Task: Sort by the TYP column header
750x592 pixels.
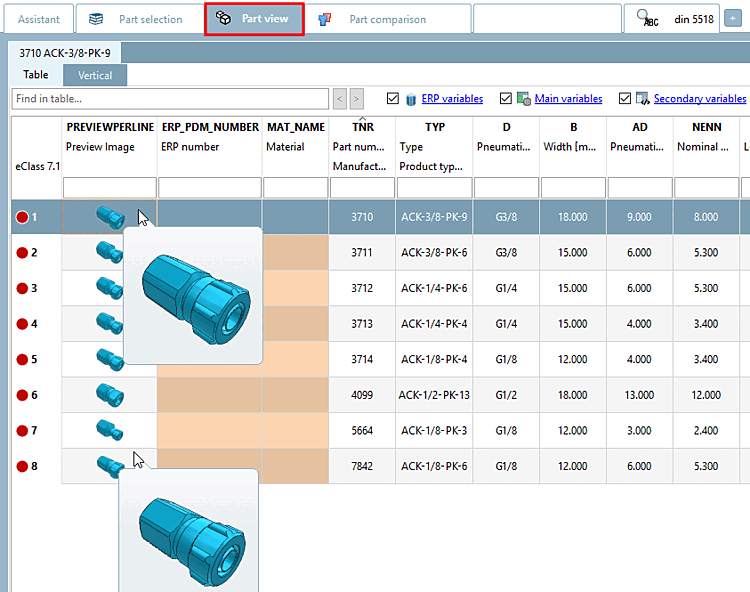Action: (435, 127)
